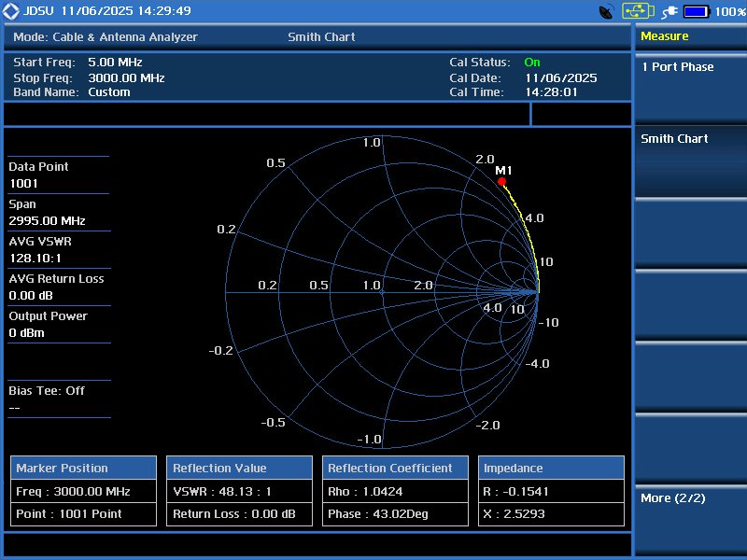Click the -10 reactance label on the chart
The height and width of the screenshot is (560, 747).
click(548, 322)
